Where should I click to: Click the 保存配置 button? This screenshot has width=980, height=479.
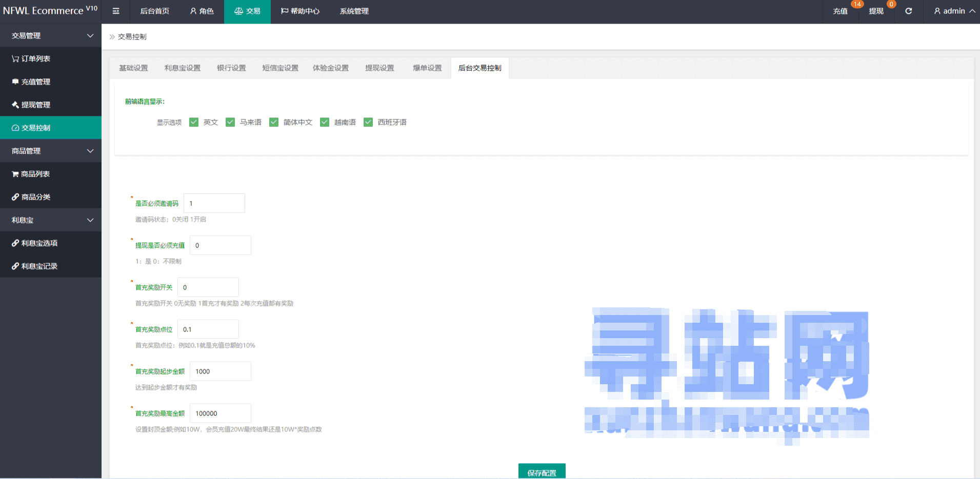point(542,471)
